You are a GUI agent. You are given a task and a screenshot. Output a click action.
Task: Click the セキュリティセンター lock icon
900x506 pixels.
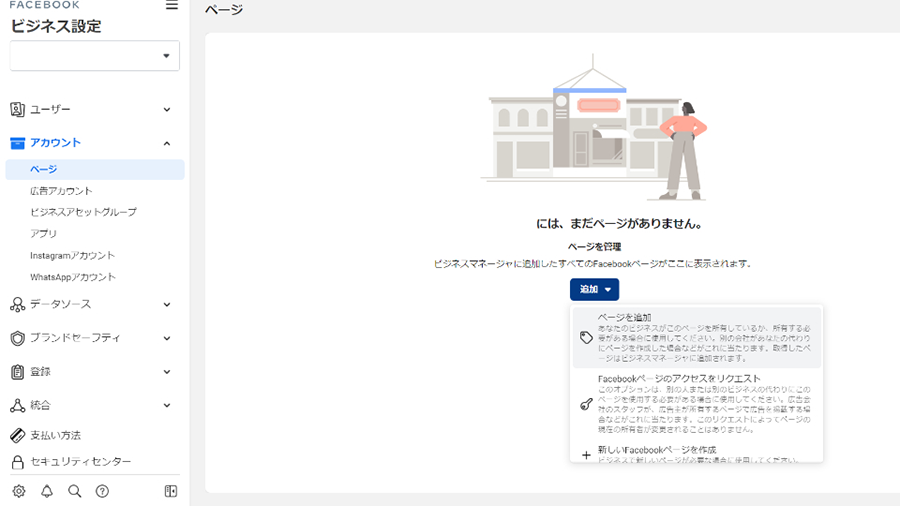point(18,462)
